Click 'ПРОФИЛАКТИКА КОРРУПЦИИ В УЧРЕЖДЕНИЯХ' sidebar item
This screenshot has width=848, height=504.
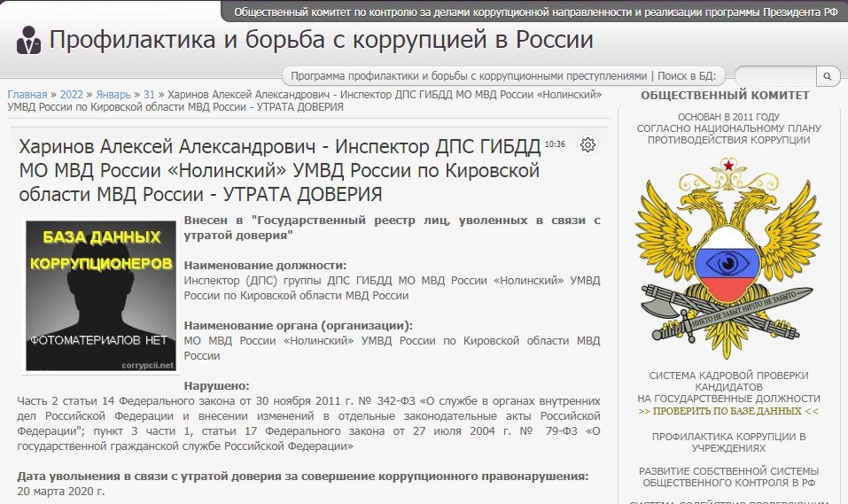tap(728, 442)
